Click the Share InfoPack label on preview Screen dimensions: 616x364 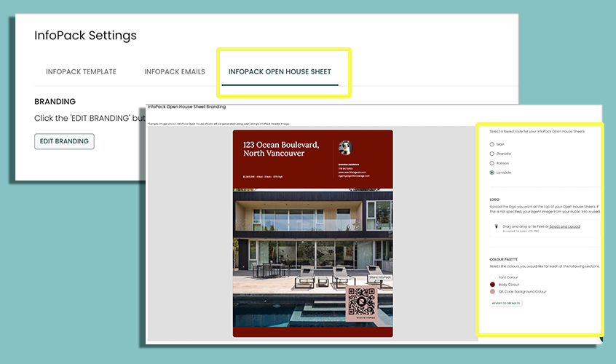(x=379, y=278)
